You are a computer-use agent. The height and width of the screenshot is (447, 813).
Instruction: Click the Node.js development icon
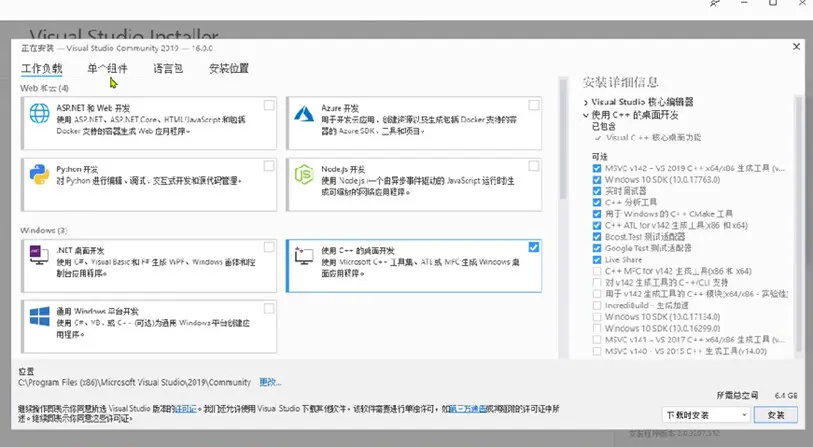pyautogui.click(x=304, y=175)
